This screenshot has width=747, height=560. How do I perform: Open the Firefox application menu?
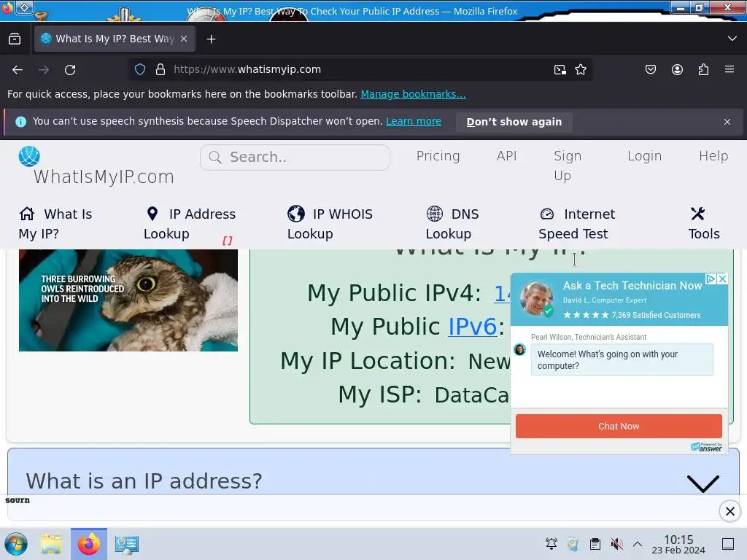[x=729, y=69]
